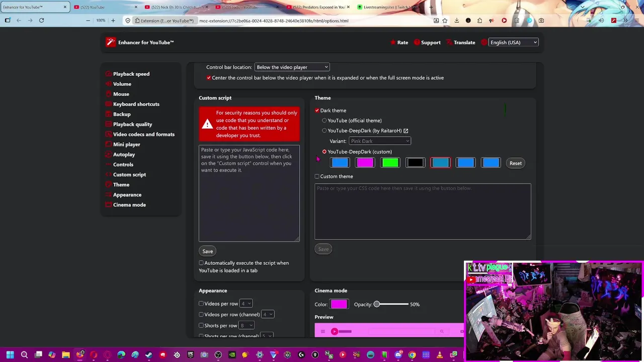
Task: Click the Rate link in header
Action: click(399, 43)
